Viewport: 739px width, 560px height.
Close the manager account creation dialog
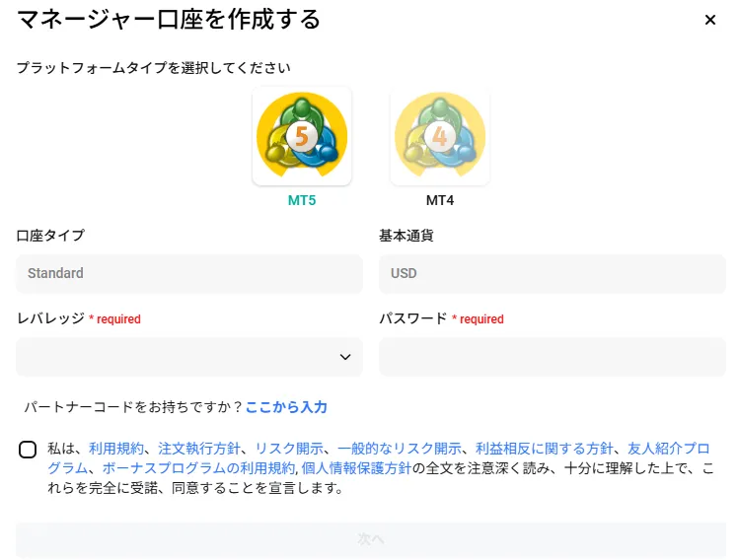(710, 20)
